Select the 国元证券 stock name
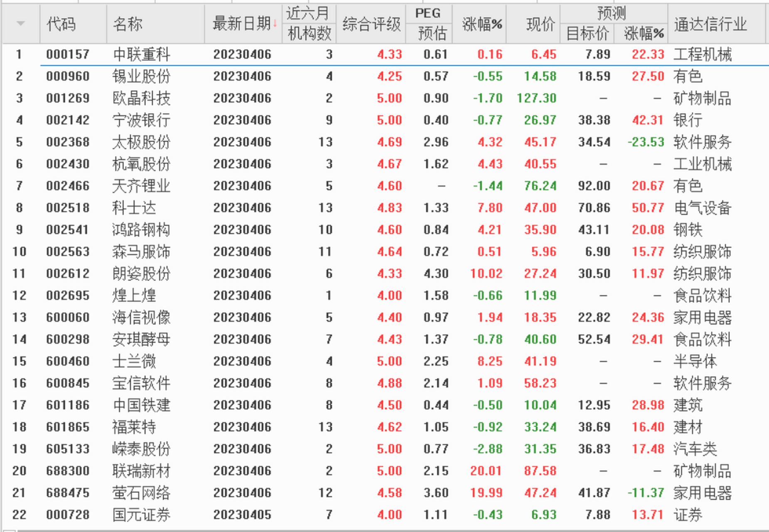Screen dimensions: 769x532 [x=141, y=515]
